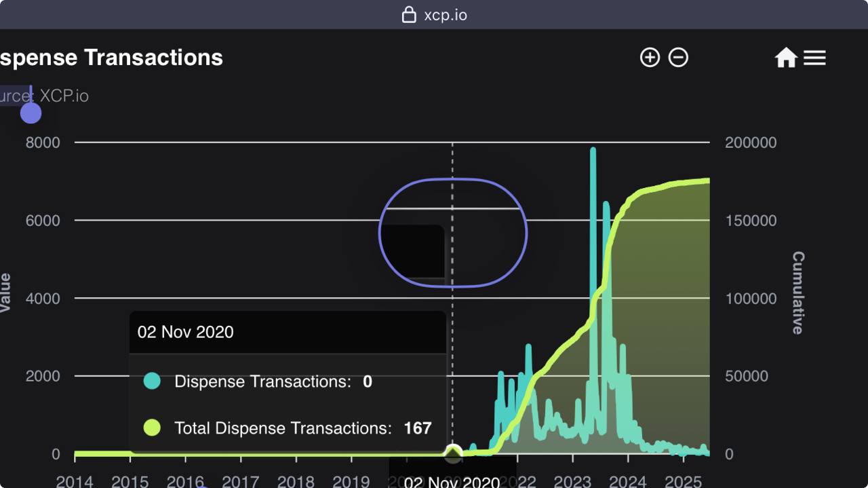Screen dimensions: 868x488
Task: Open the XCP.io source link
Action: (x=64, y=96)
